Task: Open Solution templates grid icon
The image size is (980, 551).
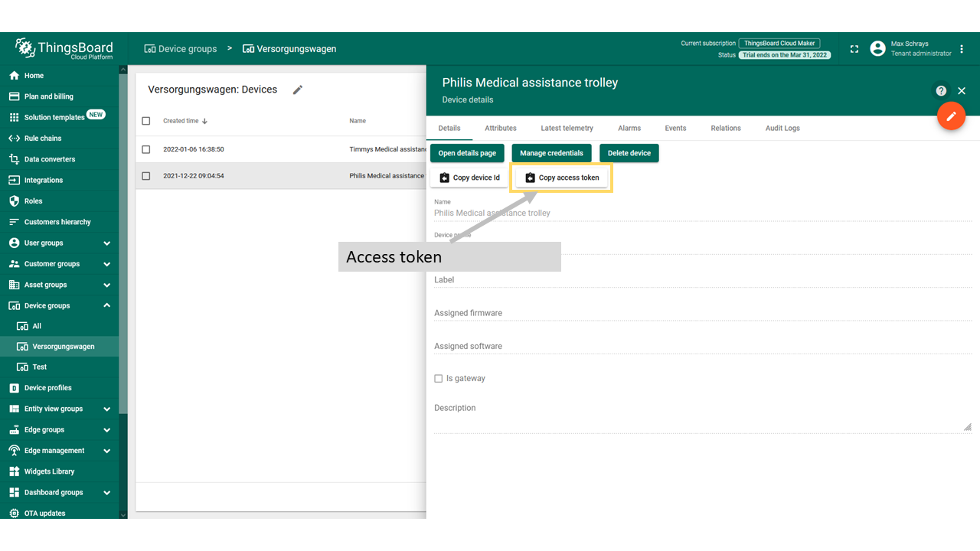Action: pyautogui.click(x=14, y=117)
